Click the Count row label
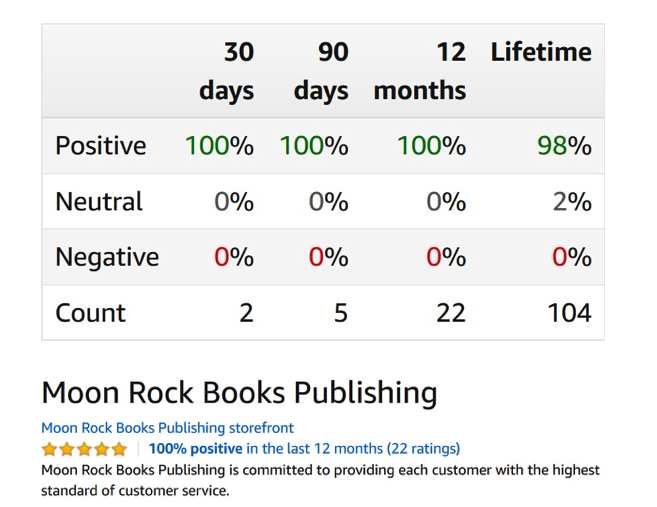Image resolution: width=657 pixels, height=507 pixels. pos(90,313)
